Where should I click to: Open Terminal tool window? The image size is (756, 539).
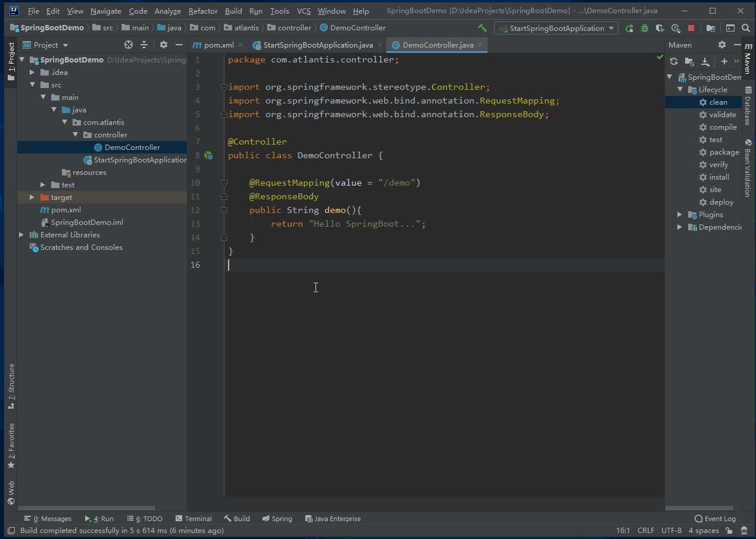pyautogui.click(x=193, y=519)
